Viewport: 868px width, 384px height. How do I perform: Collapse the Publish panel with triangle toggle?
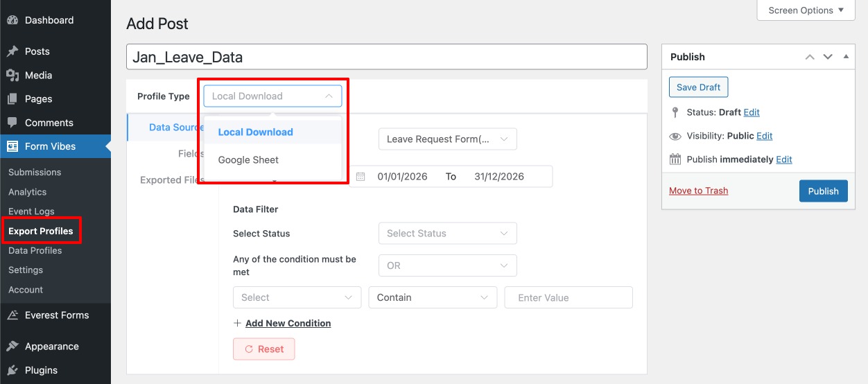point(845,57)
